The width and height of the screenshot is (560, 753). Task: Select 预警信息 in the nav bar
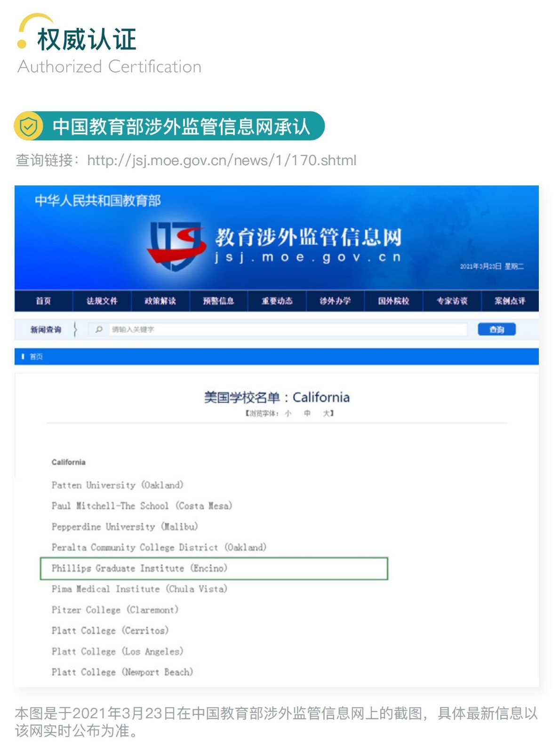click(x=218, y=301)
